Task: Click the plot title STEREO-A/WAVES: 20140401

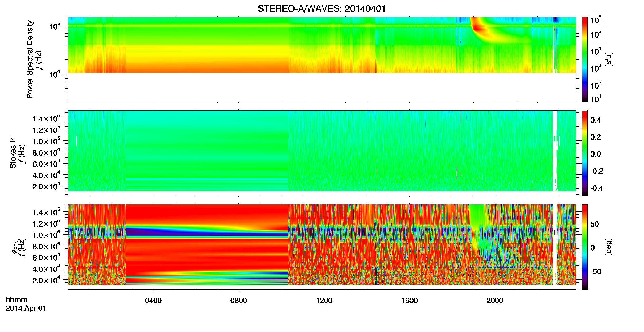Action: [322, 9]
